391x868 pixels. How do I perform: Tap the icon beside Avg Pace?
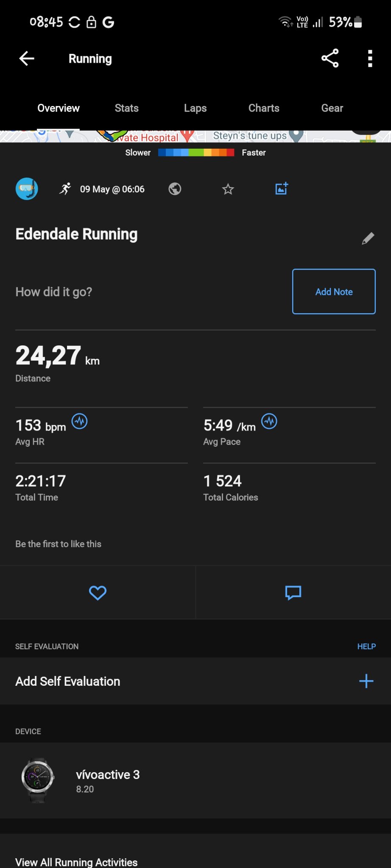tap(269, 422)
